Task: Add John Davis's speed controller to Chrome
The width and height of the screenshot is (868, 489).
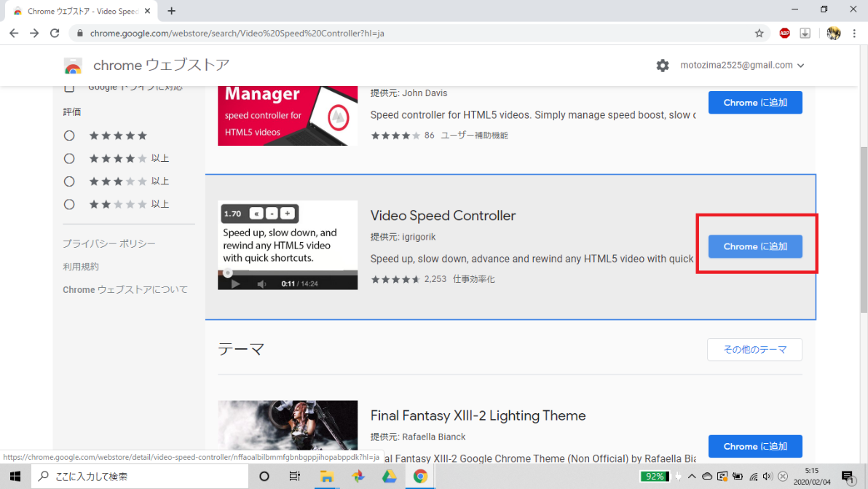Action: 755,103
